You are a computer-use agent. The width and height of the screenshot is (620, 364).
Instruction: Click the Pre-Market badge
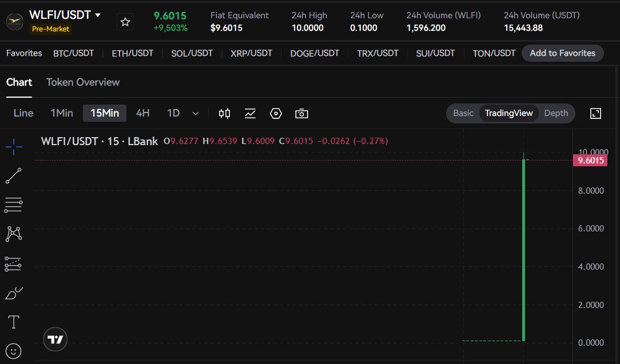point(50,29)
